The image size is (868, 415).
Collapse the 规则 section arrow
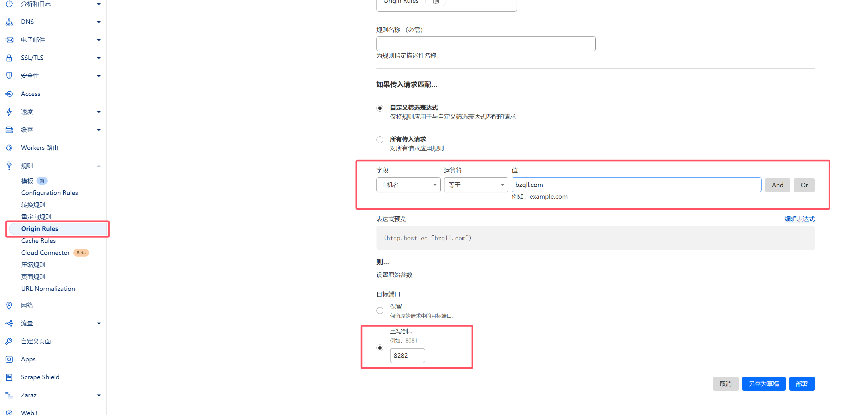pyautogui.click(x=99, y=166)
